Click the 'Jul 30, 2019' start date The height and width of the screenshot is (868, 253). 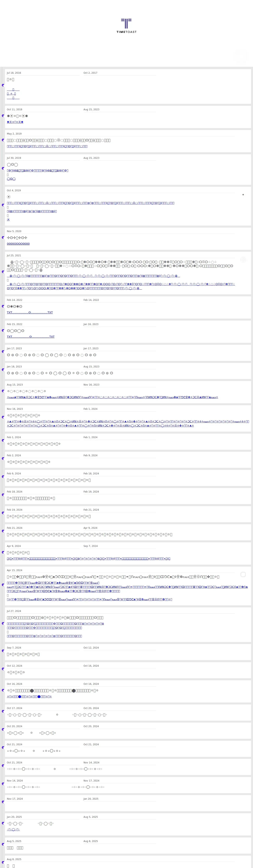pyautogui.click(x=14, y=158)
